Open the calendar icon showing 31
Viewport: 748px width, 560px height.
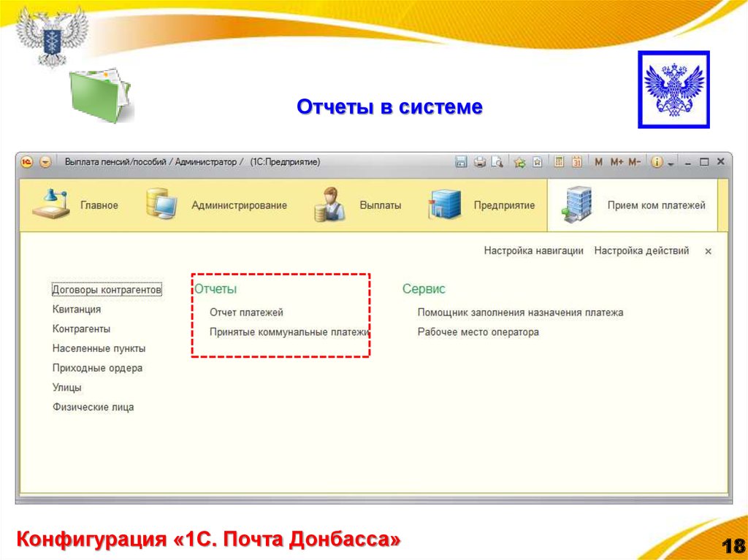[577, 162]
